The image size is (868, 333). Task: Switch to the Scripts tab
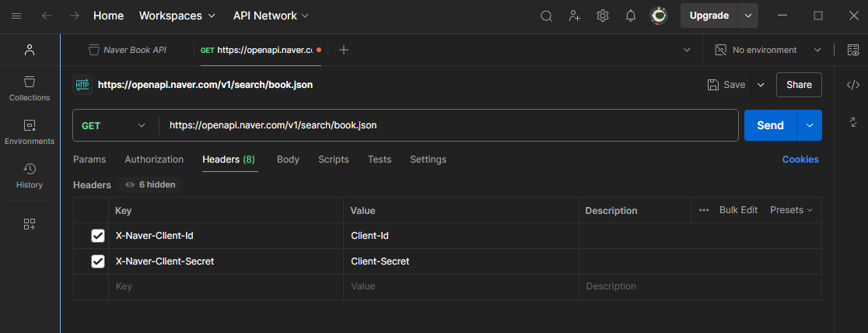click(x=333, y=159)
